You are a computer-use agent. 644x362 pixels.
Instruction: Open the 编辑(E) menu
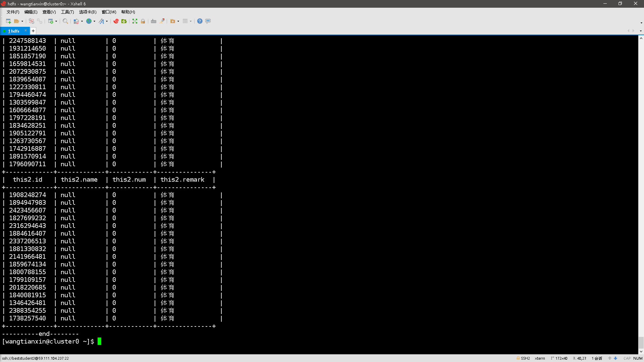31,12
